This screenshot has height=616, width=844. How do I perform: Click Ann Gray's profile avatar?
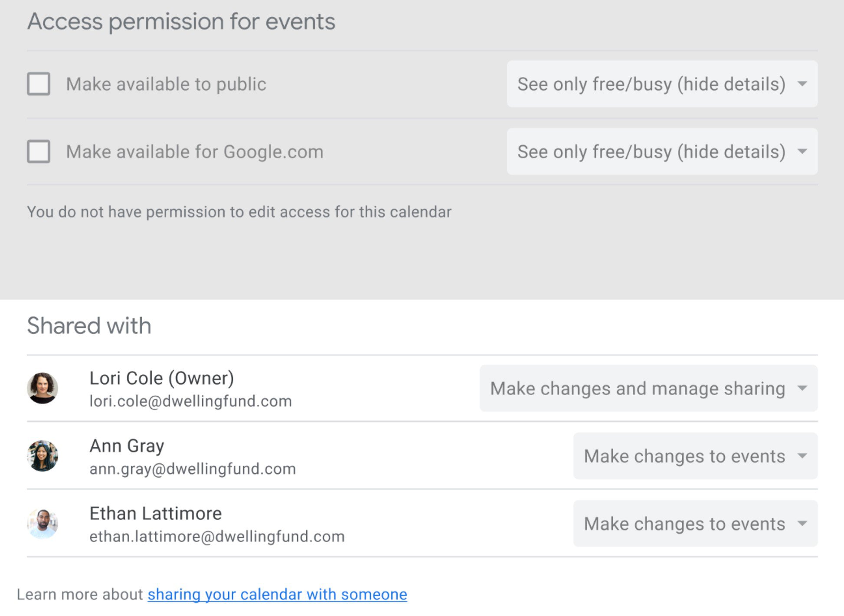[x=43, y=455]
